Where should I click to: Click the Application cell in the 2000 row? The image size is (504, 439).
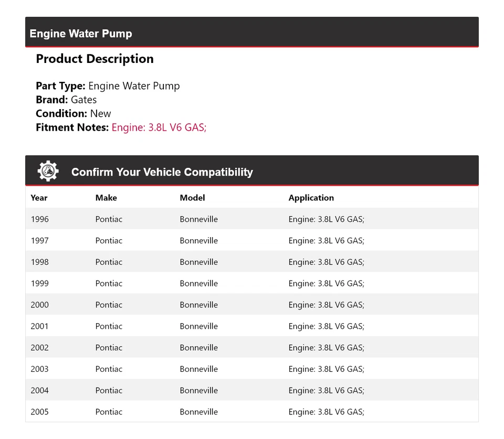326,305
